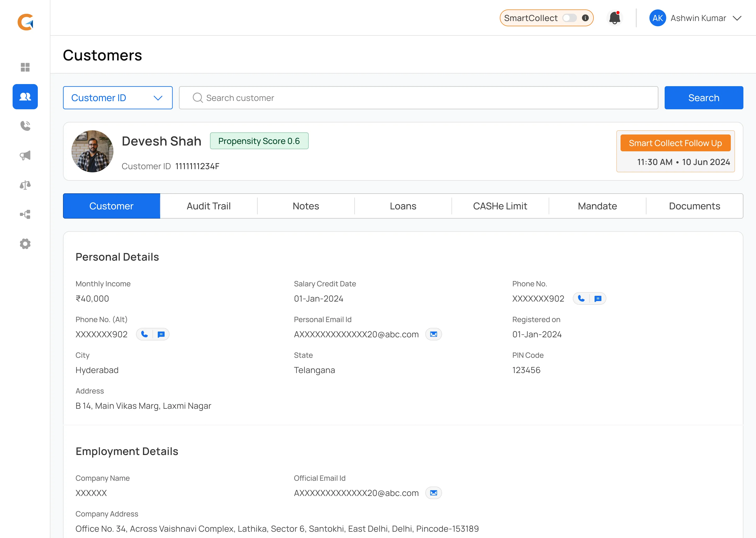Click Devesh Shah's profile photo
This screenshot has height=538, width=756.
(92, 151)
